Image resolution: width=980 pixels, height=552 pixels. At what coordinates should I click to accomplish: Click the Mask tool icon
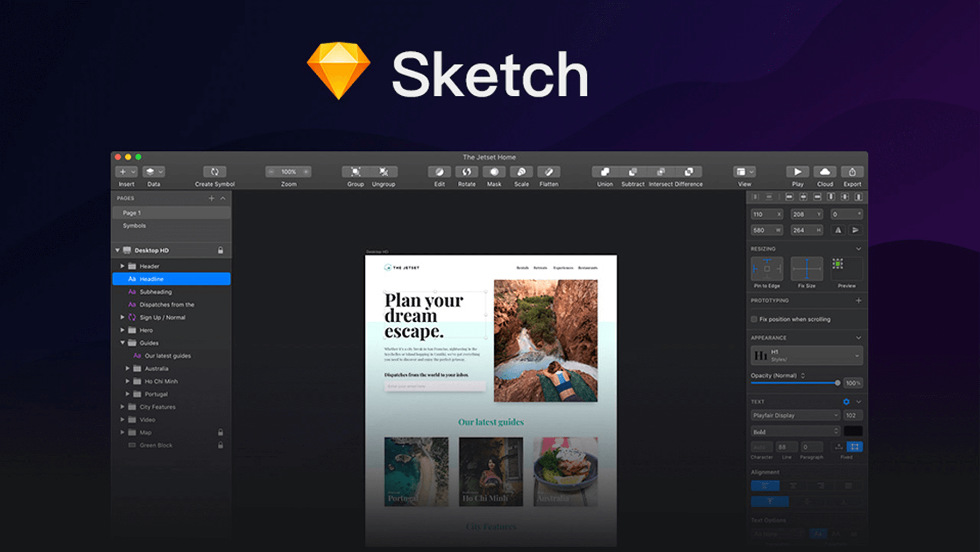(494, 172)
